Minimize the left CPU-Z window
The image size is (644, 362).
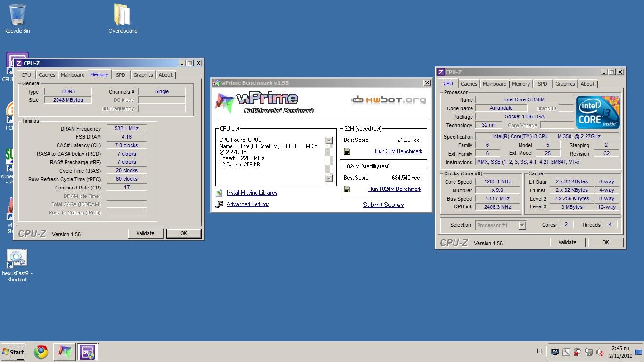coord(182,63)
